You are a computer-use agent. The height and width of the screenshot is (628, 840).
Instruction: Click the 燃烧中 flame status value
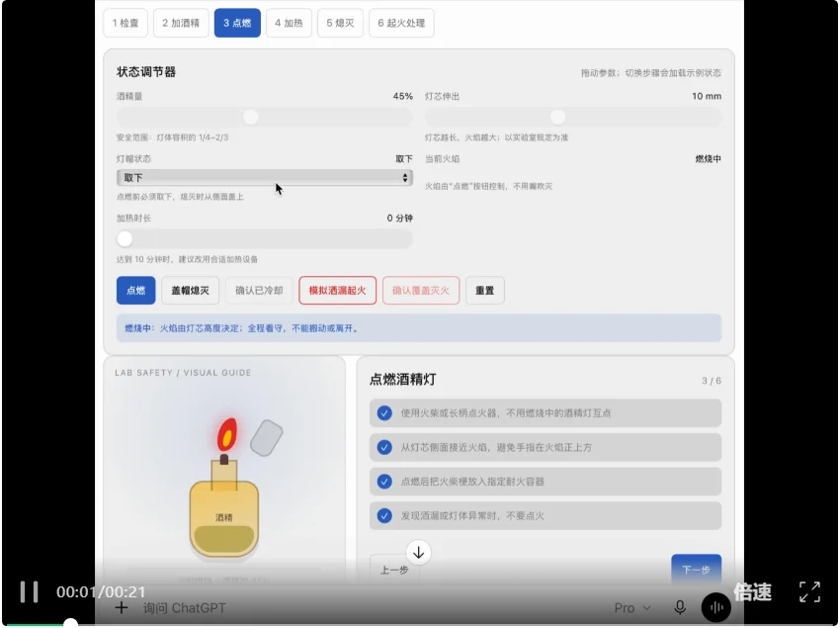click(708, 159)
